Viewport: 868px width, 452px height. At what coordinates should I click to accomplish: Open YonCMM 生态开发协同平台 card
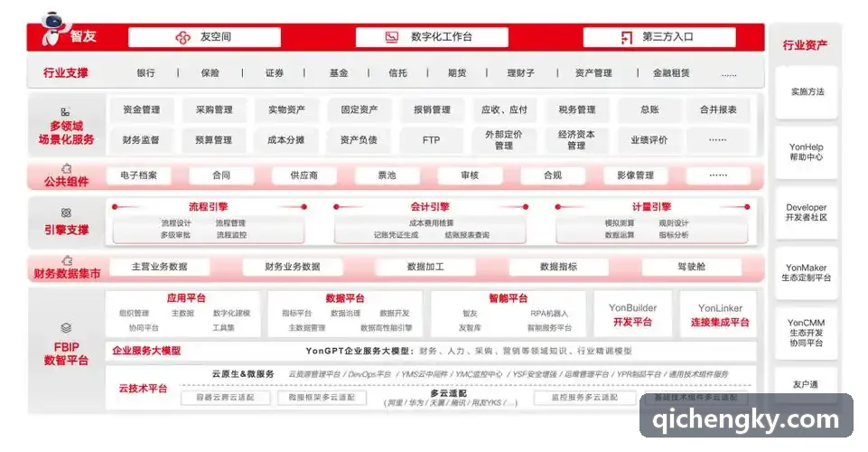[x=806, y=333]
